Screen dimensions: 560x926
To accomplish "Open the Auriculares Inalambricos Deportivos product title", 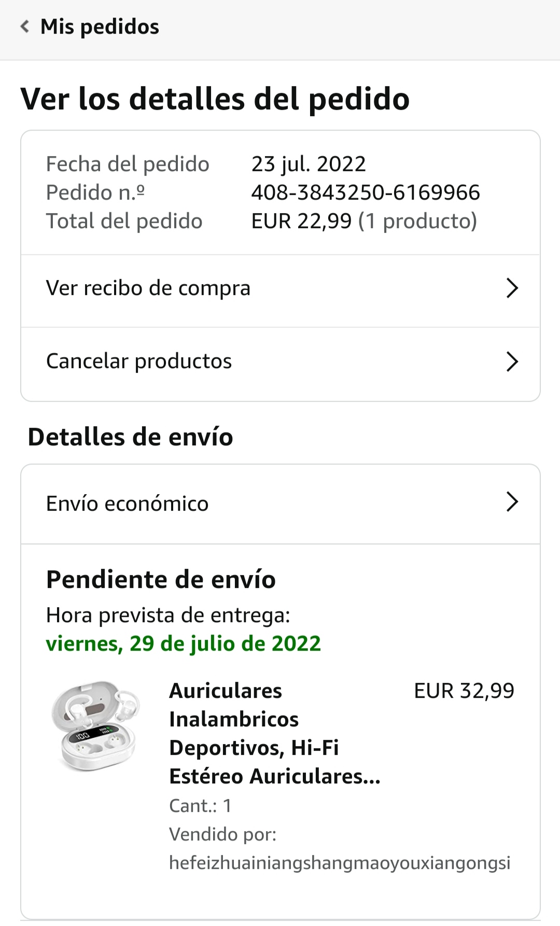I will [274, 733].
